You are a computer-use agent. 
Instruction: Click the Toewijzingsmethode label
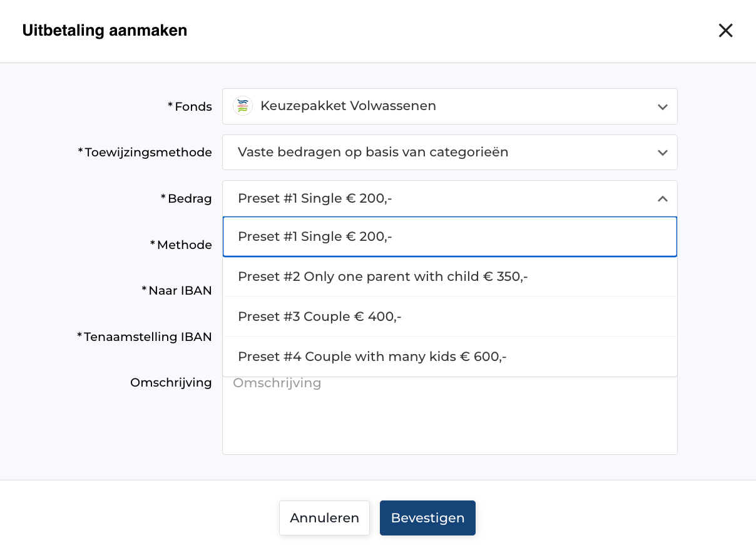(145, 153)
